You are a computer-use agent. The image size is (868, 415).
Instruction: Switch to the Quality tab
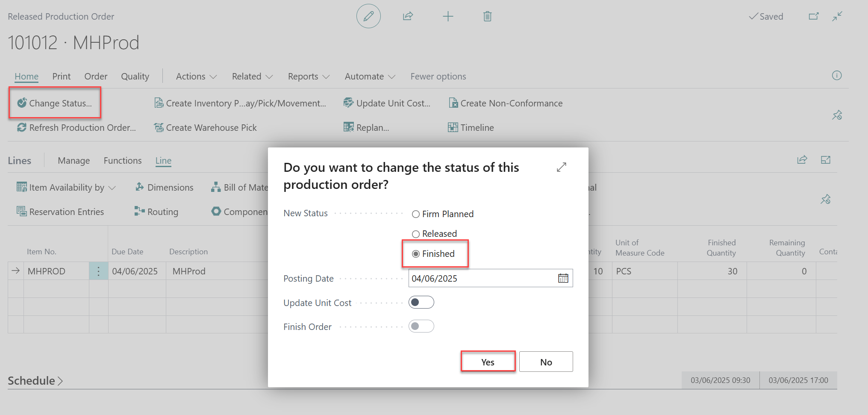(135, 77)
